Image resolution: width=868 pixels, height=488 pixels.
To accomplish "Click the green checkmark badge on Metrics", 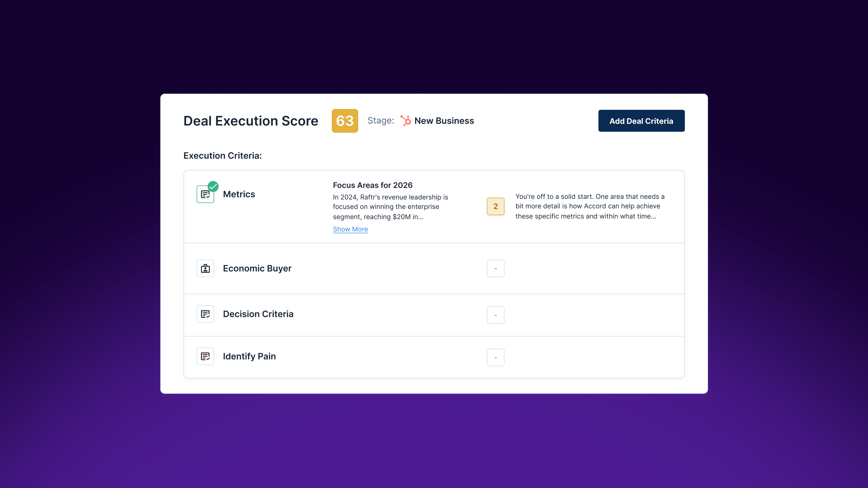I will click(213, 186).
